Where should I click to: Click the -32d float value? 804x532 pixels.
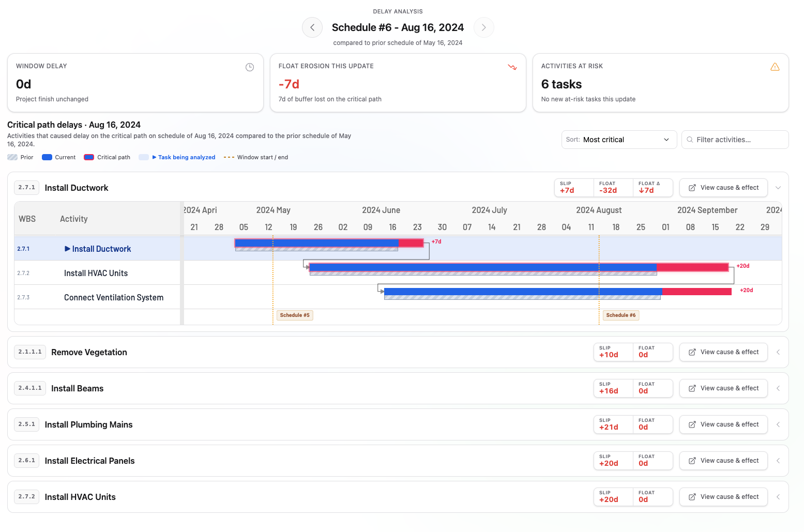pyautogui.click(x=608, y=190)
